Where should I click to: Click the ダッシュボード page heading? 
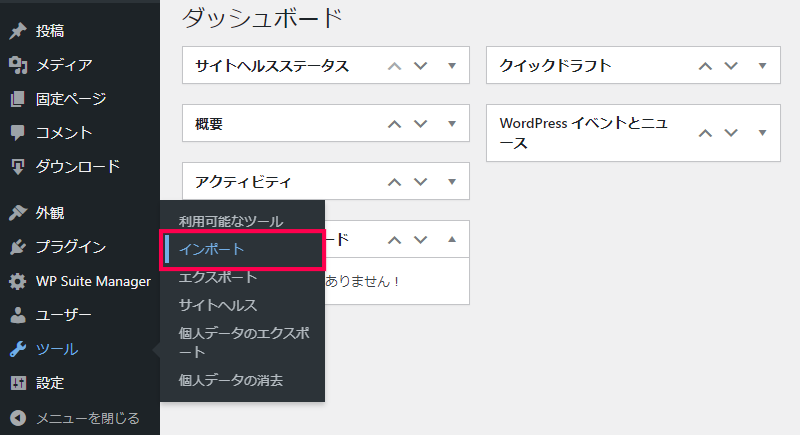pos(262,18)
